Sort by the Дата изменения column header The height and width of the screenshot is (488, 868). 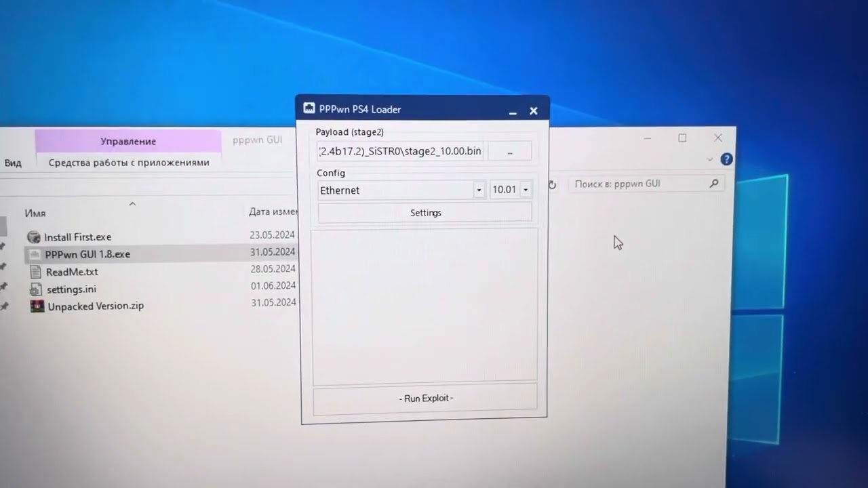pos(273,211)
